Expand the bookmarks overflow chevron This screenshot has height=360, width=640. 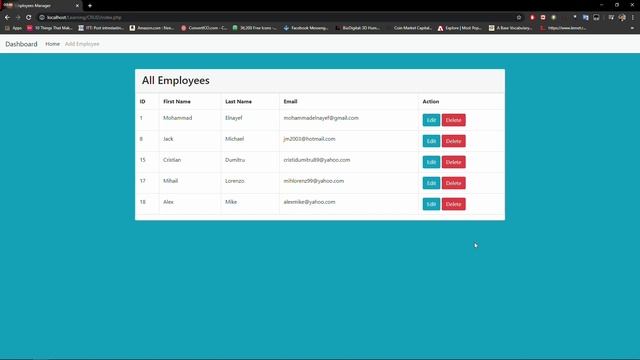click(x=632, y=28)
